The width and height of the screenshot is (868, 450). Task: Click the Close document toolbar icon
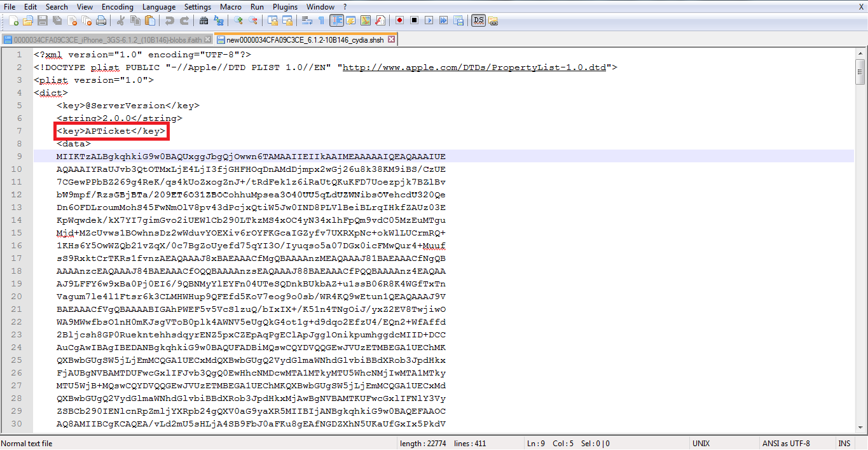(x=72, y=20)
